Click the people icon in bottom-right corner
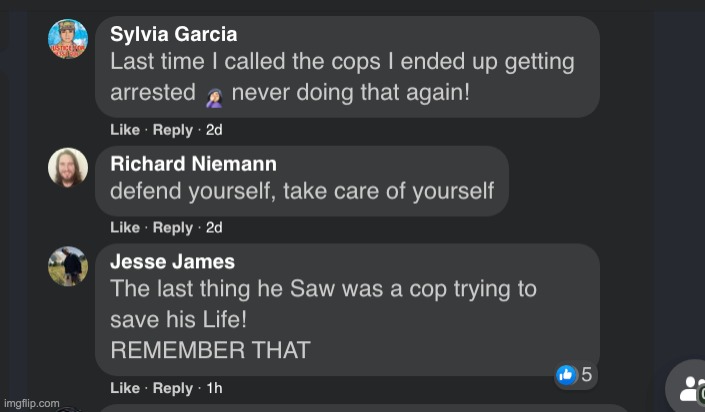This screenshot has width=705, height=412. pyautogui.click(x=691, y=389)
